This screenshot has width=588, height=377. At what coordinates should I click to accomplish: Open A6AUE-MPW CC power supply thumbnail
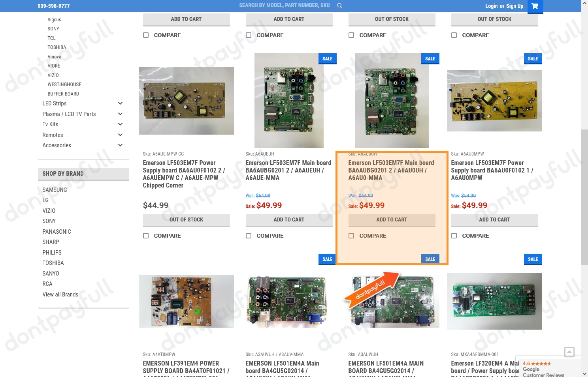pyautogui.click(x=186, y=101)
